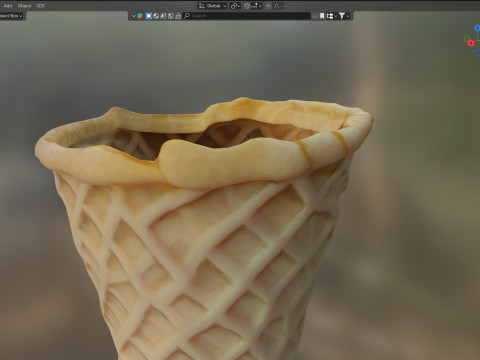
Task: Open the proportional editing falloff curve
Action: 277,6
